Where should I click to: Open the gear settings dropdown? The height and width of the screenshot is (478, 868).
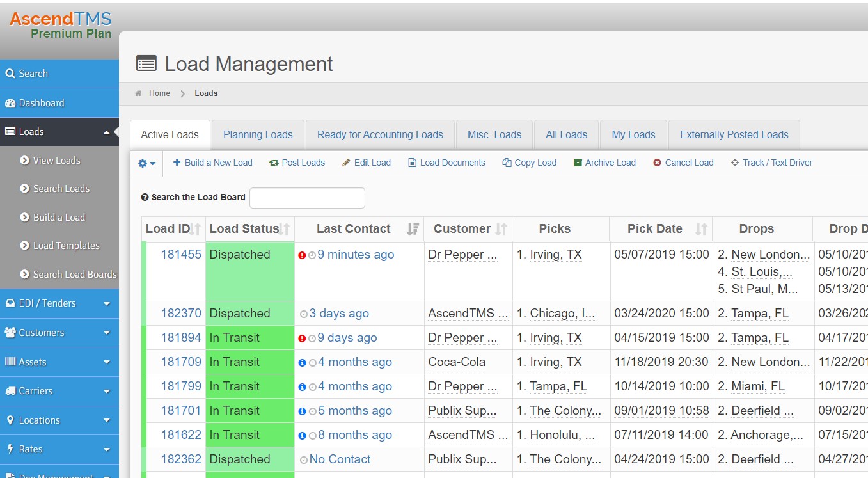[x=147, y=163]
